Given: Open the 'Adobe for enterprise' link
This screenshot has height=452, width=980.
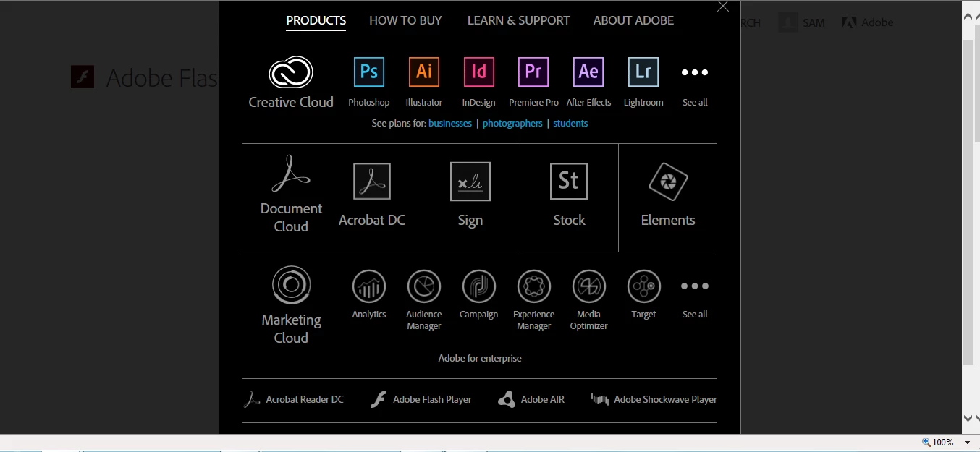Looking at the screenshot, I should coord(480,358).
